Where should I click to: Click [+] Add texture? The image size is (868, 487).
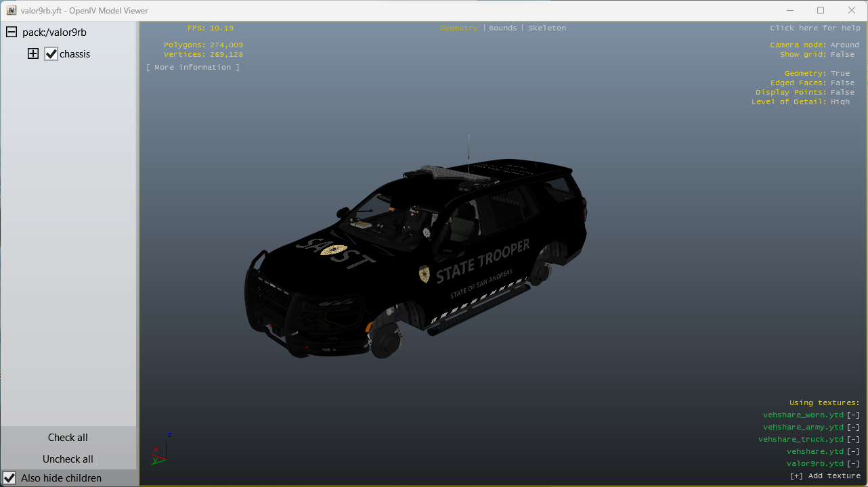tap(825, 476)
